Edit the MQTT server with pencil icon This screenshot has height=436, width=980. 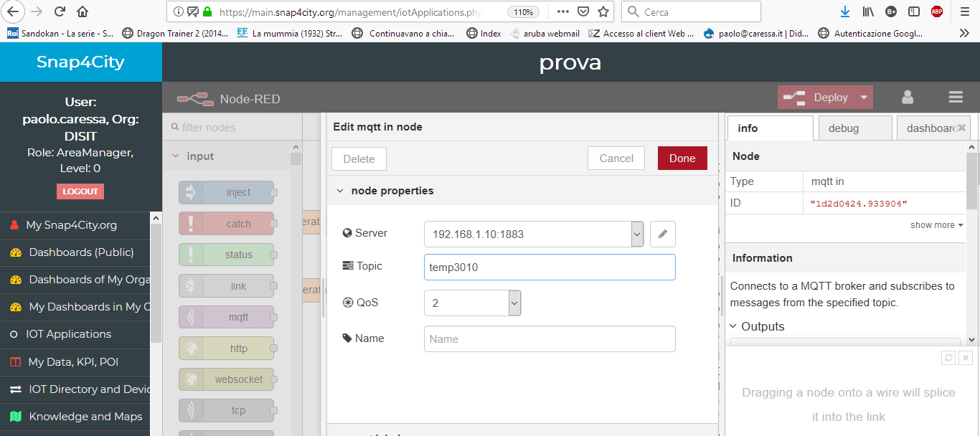[663, 234]
